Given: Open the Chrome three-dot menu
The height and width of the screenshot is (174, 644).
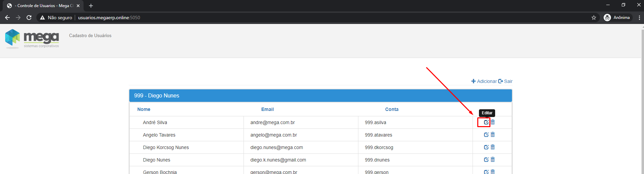Looking at the screenshot, I should click(639, 18).
